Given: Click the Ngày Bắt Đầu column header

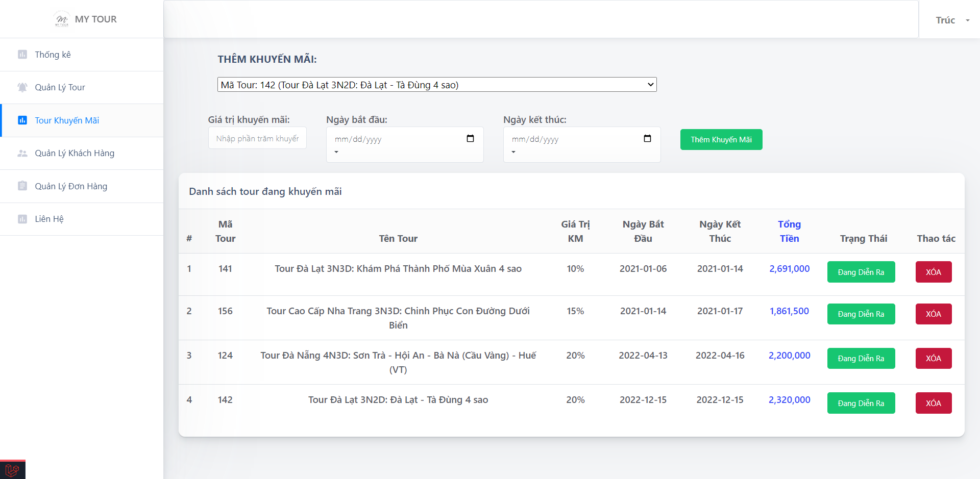Looking at the screenshot, I should tap(643, 231).
